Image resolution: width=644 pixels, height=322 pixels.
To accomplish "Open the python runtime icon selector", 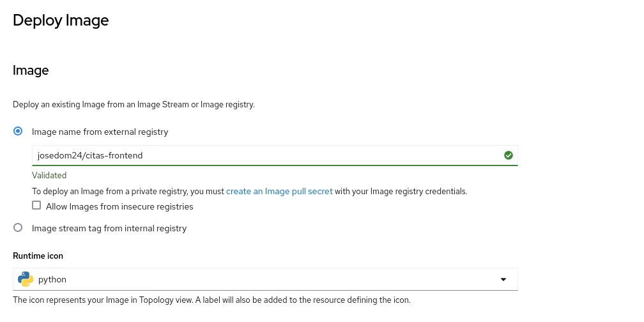I will (265, 279).
